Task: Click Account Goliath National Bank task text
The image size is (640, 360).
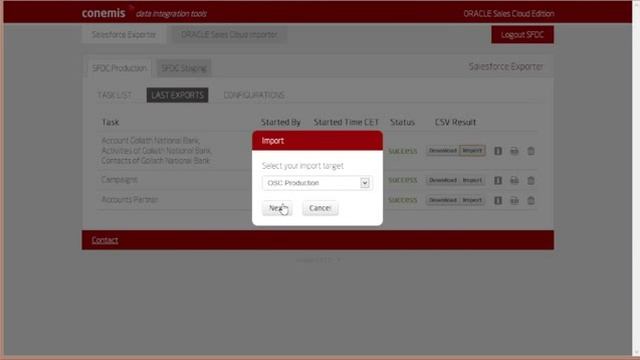Action: pyautogui.click(x=151, y=140)
